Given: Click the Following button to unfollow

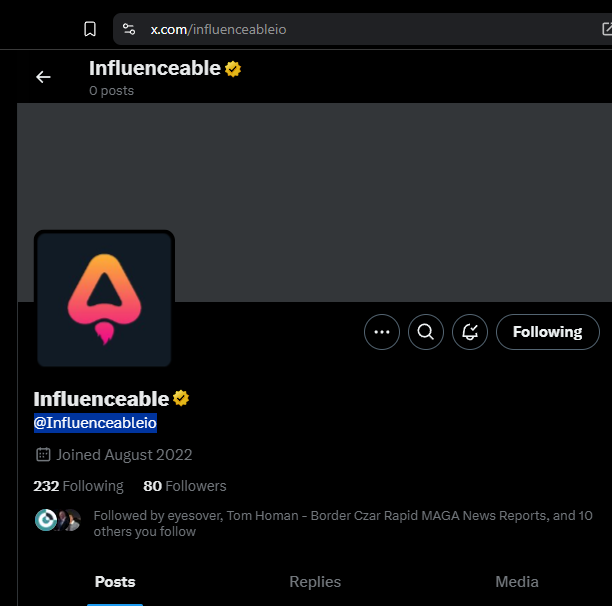Looking at the screenshot, I should (x=547, y=332).
